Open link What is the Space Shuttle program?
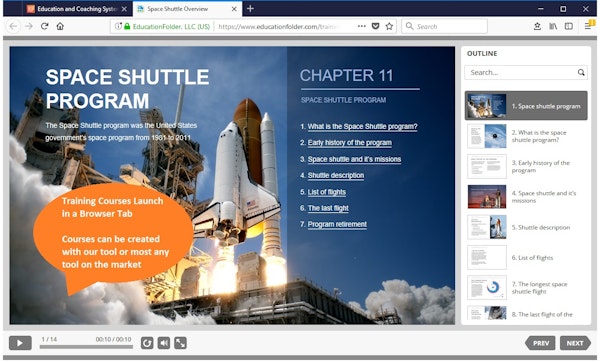This screenshot has height=363, width=600. [362, 127]
